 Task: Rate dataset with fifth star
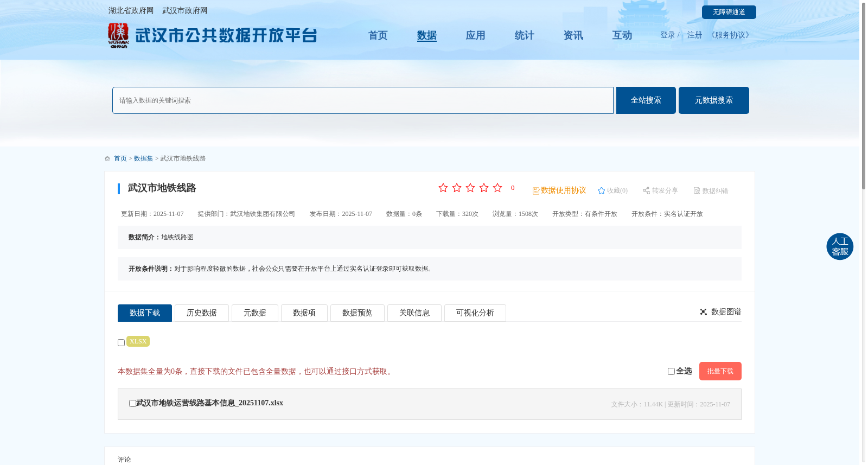click(x=497, y=188)
